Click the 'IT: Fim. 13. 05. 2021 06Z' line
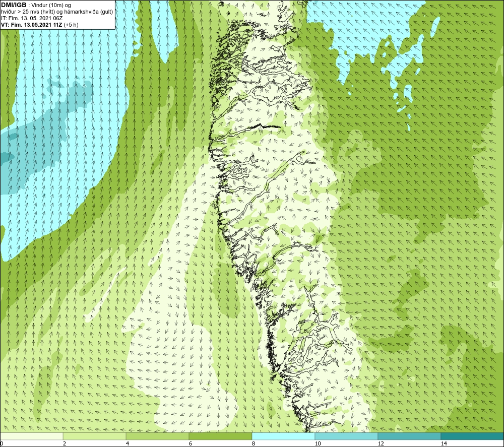504x447 pixels. click(32, 18)
